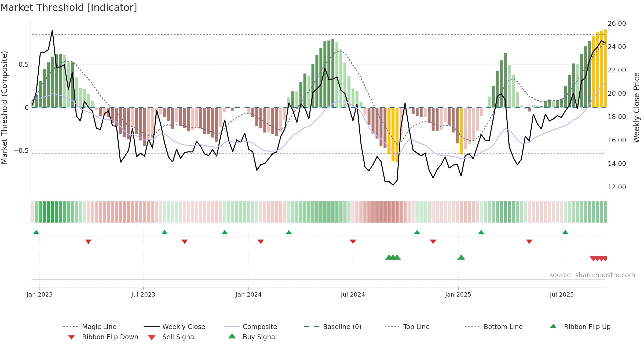Click the Jan 2024 x-axis label

pos(249,294)
